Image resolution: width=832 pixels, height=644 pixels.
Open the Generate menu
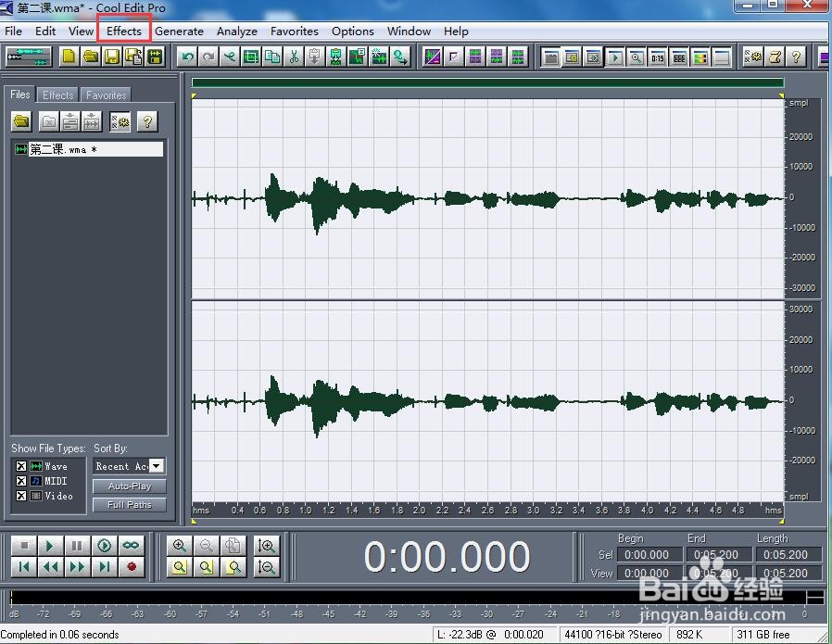point(180,32)
